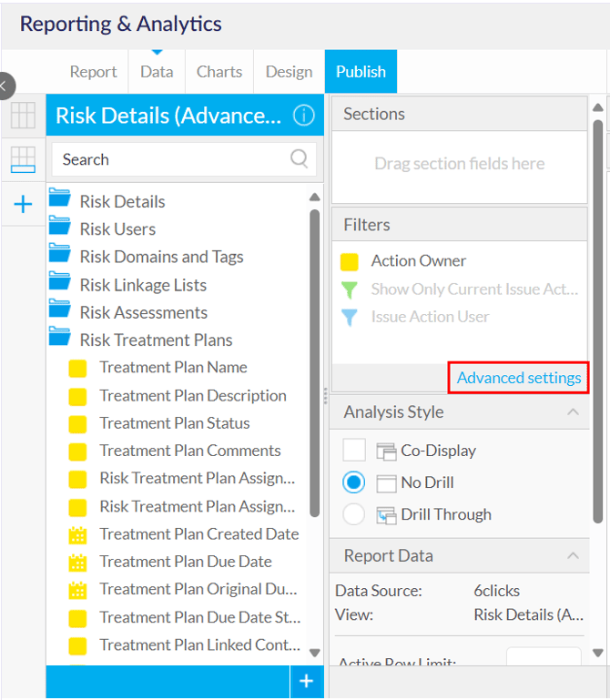The width and height of the screenshot is (610, 700).
Task: Select the No Drill radio option
Action: click(354, 482)
